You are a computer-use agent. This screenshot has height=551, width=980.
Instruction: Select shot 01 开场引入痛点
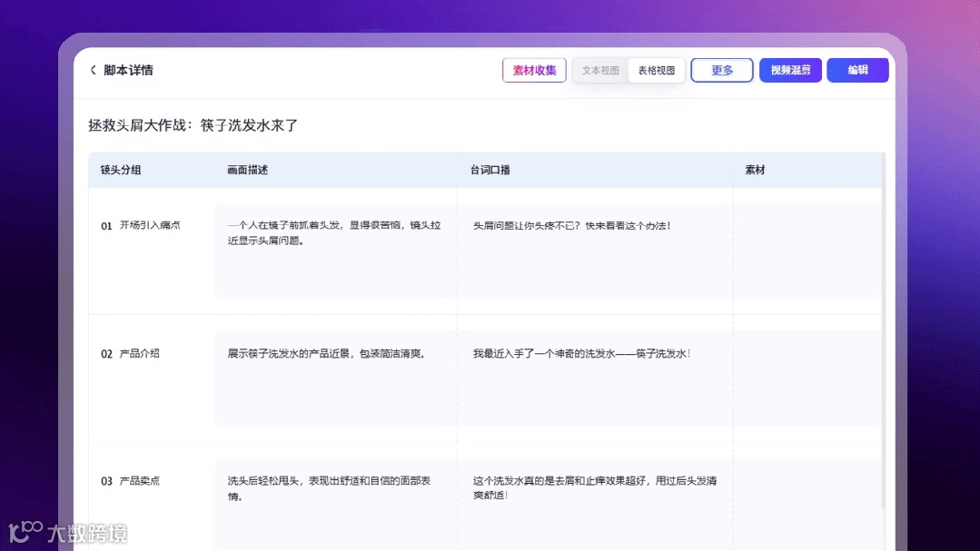pyautogui.click(x=141, y=225)
